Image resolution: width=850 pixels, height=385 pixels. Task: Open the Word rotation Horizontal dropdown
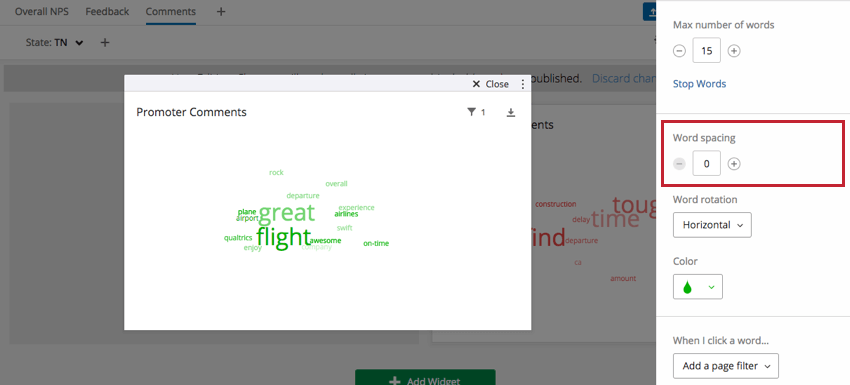712,224
